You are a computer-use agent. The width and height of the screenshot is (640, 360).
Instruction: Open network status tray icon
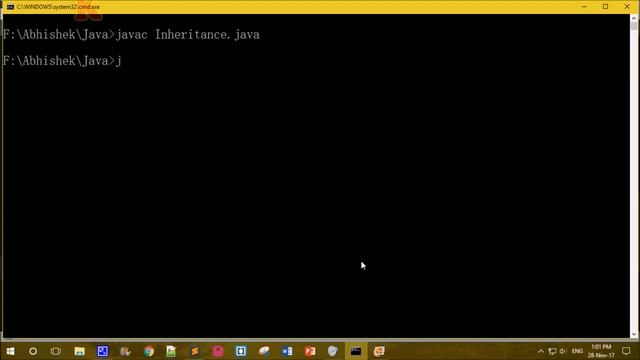pyautogui.click(x=552, y=351)
